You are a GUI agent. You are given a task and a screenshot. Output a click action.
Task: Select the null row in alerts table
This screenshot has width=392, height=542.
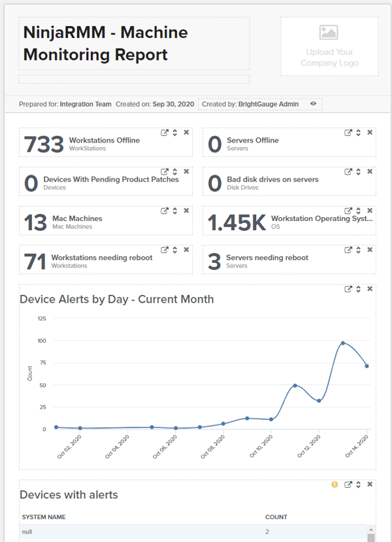(x=193, y=532)
